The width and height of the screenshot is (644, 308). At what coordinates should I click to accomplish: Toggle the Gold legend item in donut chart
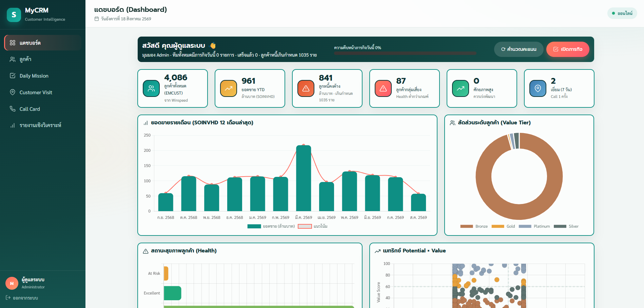click(503, 226)
